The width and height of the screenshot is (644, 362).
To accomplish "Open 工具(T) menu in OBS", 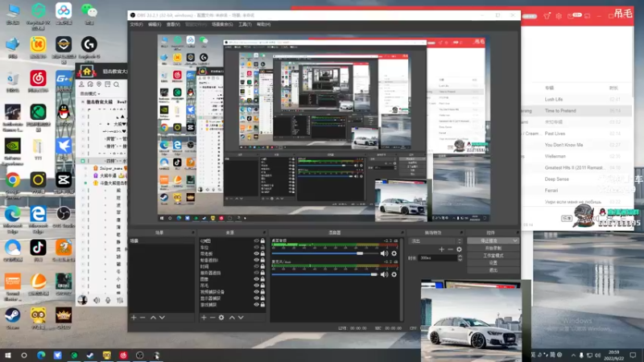I will [x=245, y=25].
